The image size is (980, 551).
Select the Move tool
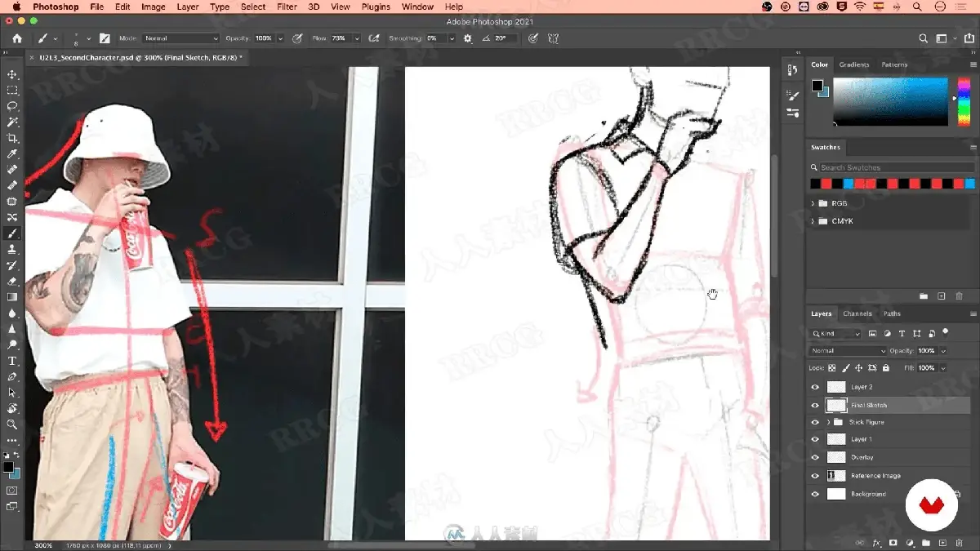(x=12, y=74)
